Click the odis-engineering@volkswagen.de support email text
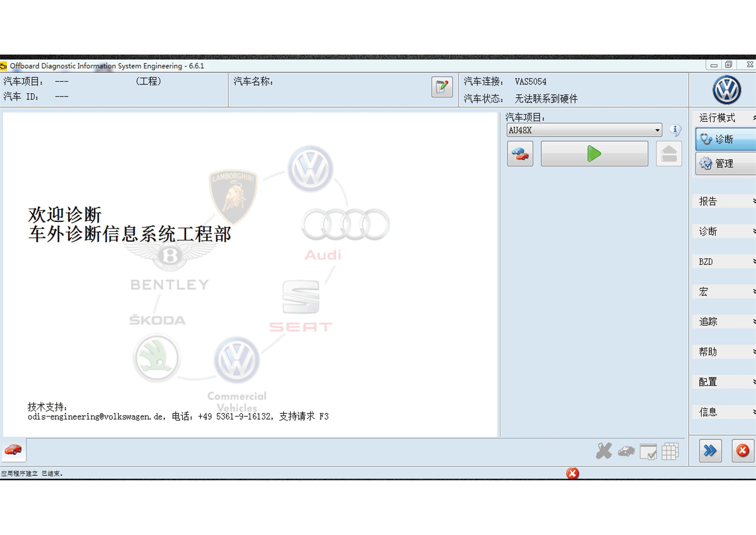The image size is (756, 535). [96, 417]
